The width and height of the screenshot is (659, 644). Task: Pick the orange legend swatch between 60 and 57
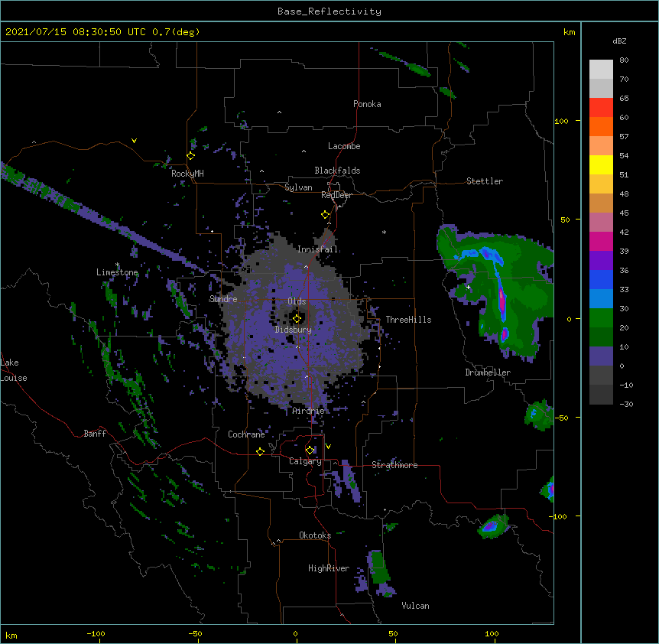tap(601, 127)
